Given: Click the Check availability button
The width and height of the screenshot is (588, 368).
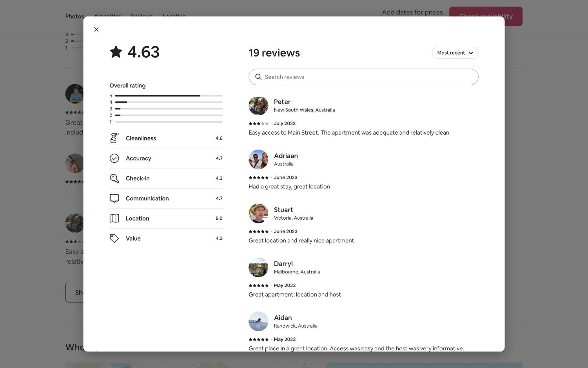Looking at the screenshot, I should pos(486,16).
